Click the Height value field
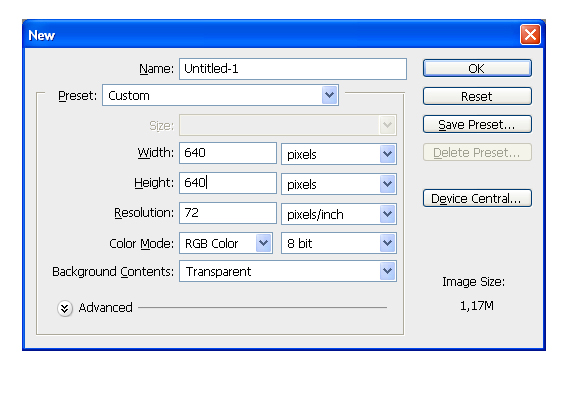This screenshot has height=399, width=567. pos(228,183)
